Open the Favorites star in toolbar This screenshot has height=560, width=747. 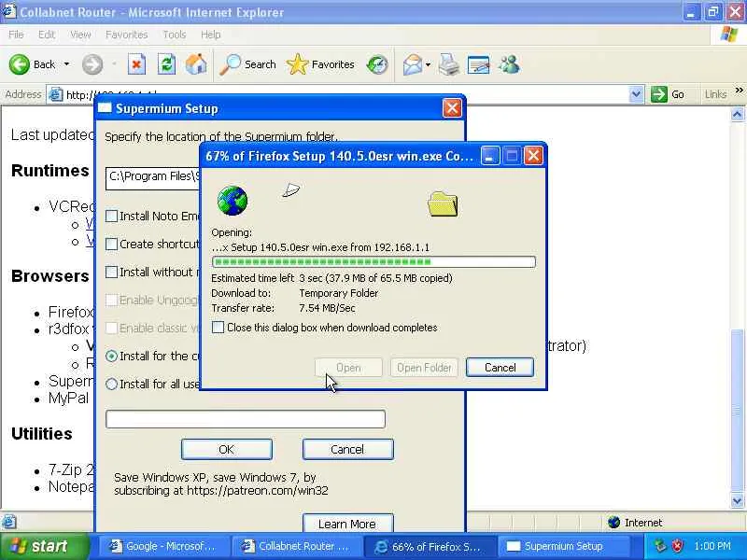[320, 64]
